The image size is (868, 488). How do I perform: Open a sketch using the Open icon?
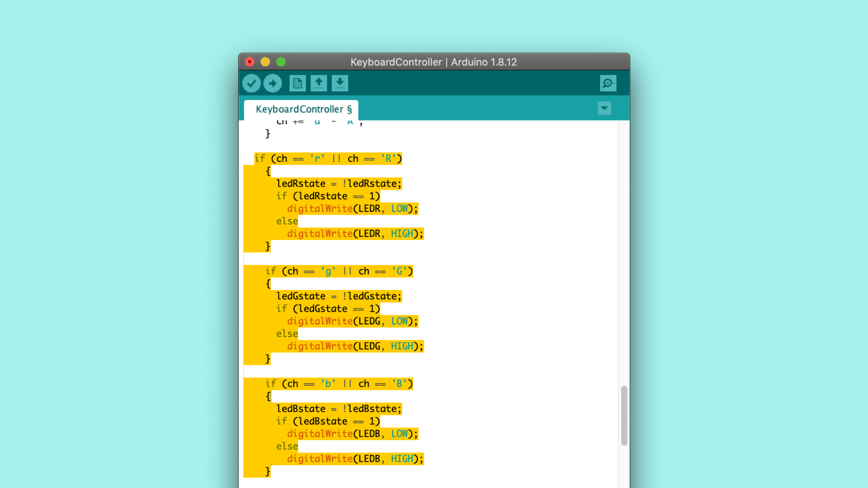319,83
